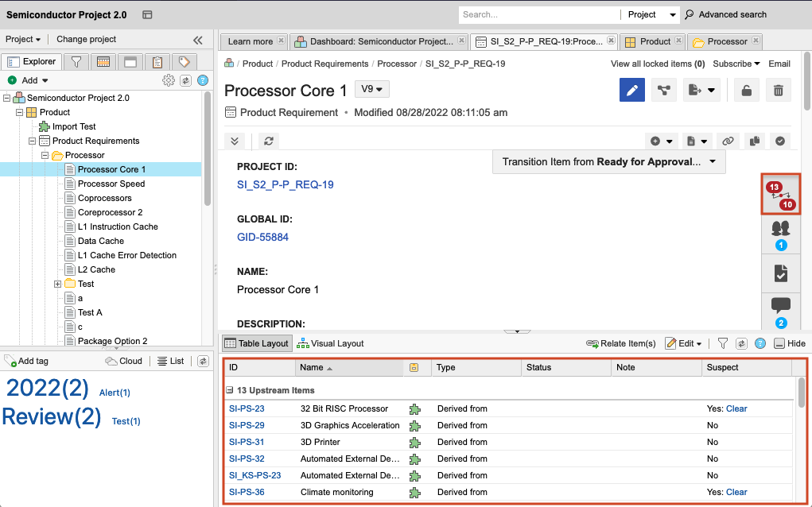Open the comments speech bubble widget
Screen dimensions: 812x507
[x=780, y=310]
